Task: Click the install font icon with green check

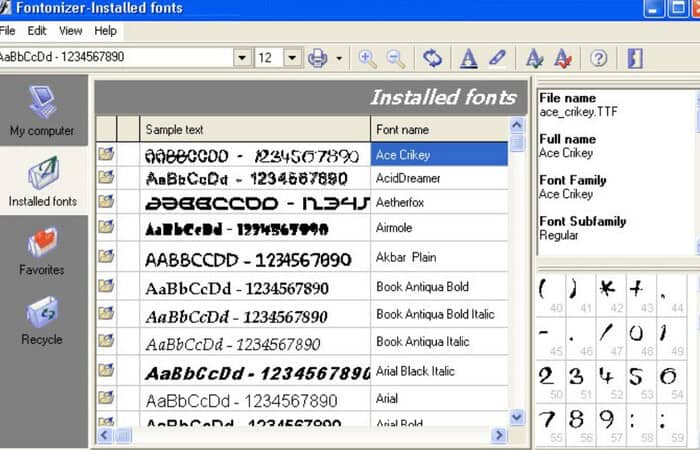Action: [x=534, y=58]
